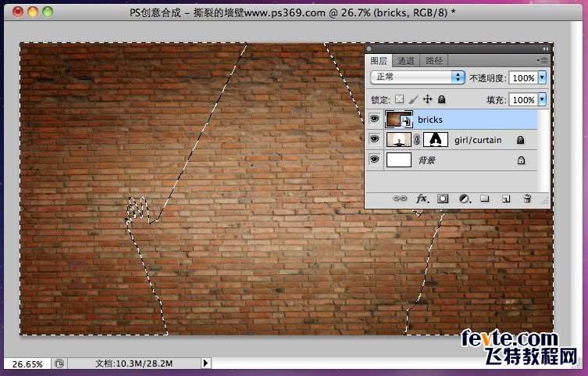Image resolution: width=588 pixels, height=376 pixels.
Task: Add a layer mask
Action: point(443,199)
